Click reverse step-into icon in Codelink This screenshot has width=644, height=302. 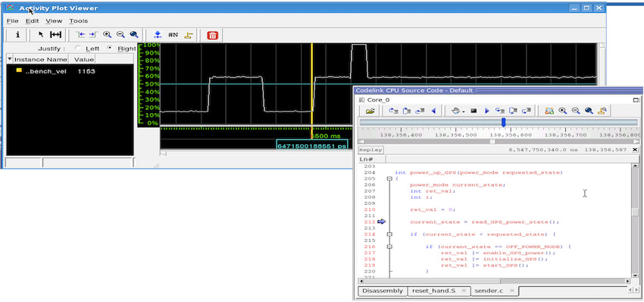(393, 111)
